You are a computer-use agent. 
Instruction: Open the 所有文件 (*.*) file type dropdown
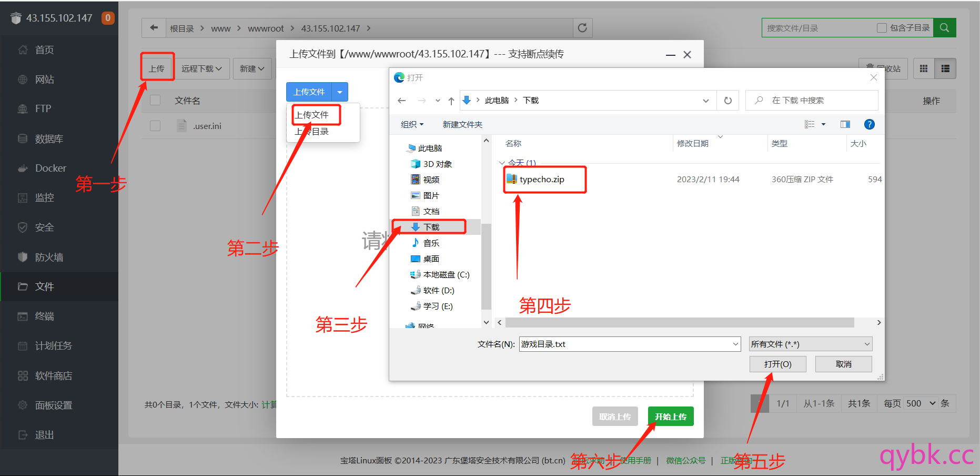[x=811, y=344]
